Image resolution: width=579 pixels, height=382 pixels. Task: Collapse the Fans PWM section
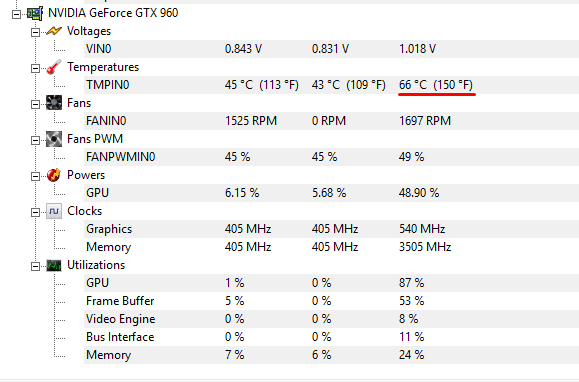[35, 141]
